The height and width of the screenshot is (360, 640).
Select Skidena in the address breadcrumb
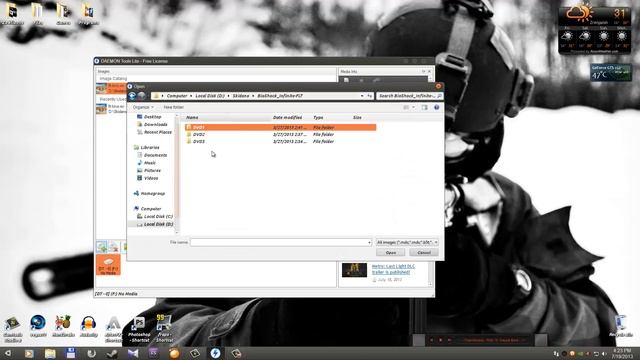click(x=241, y=96)
